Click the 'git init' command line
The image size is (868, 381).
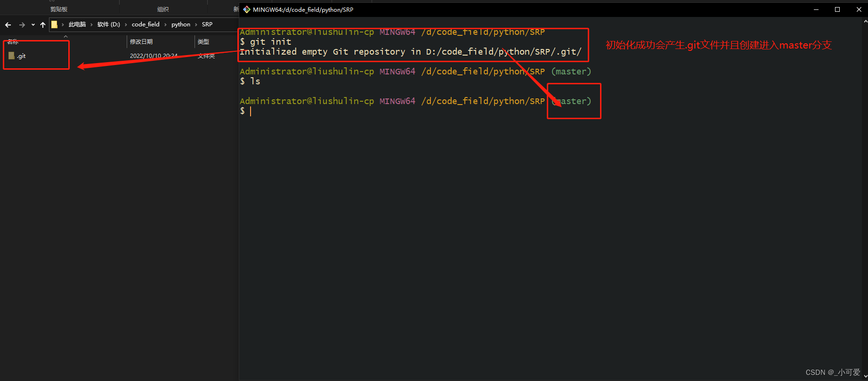click(266, 42)
